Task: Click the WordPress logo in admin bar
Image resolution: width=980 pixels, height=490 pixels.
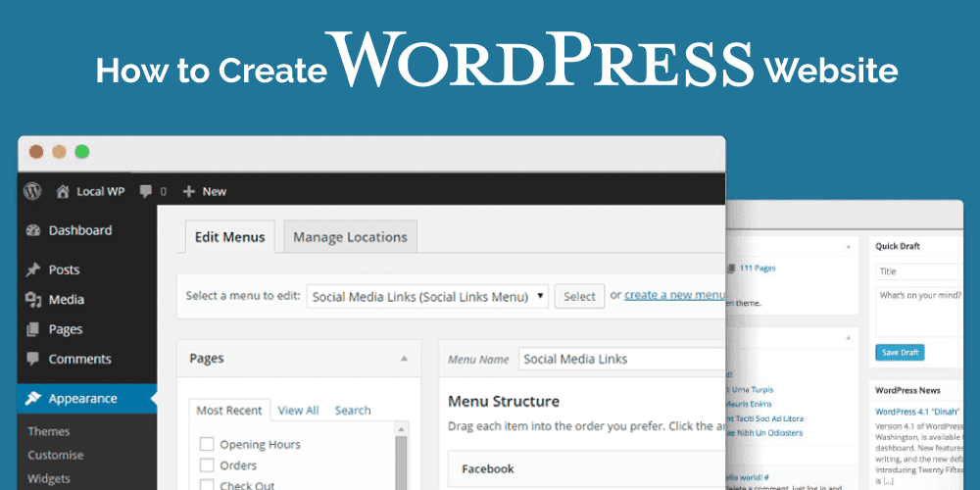Action: [x=32, y=191]
